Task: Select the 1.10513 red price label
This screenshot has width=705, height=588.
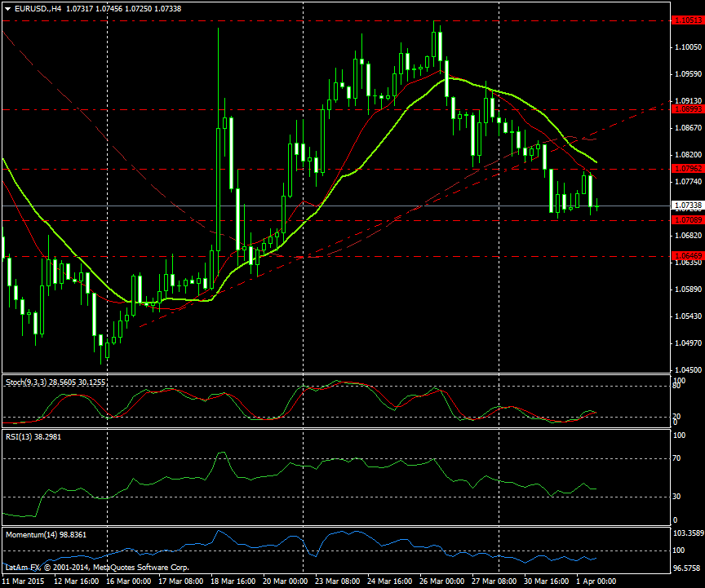Action: pyautogui.click(x=684, y=20)
